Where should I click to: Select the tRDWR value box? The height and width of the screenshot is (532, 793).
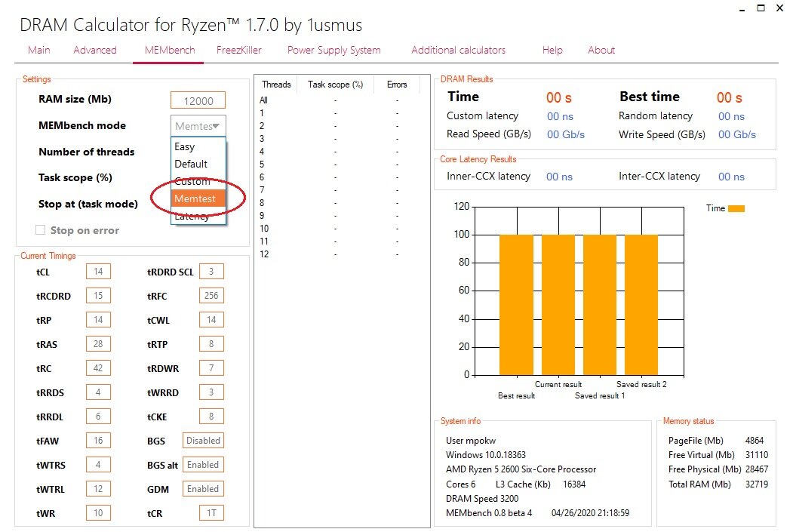click(x=211, y=368)
